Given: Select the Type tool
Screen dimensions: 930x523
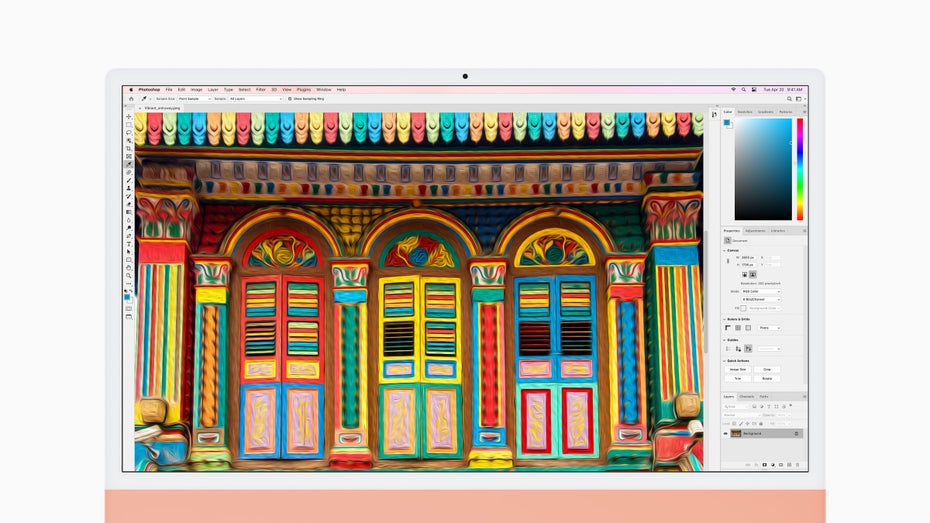Looking at the screenshot, I should (x=129, y=244).
